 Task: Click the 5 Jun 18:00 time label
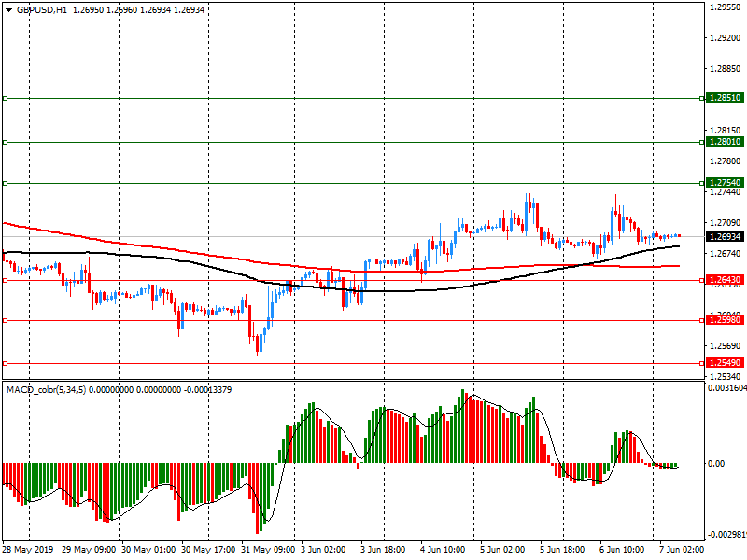[562, 550]
